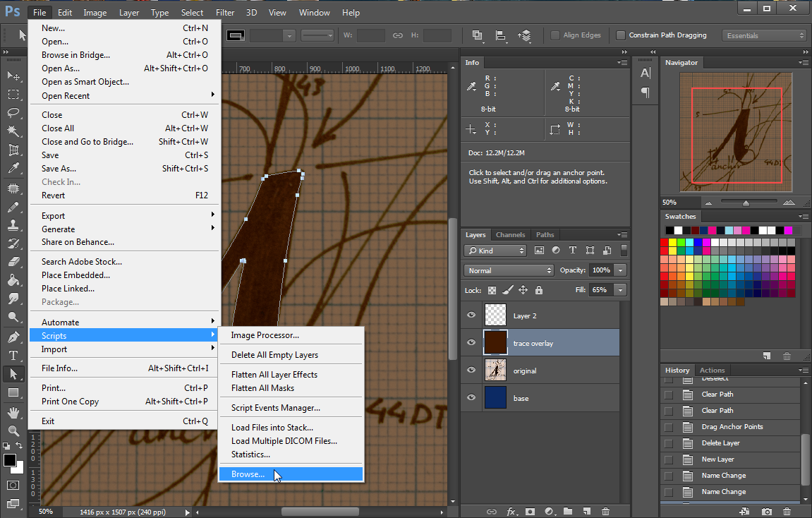Click camera snapshot icon in History panel

click(767, 511)
